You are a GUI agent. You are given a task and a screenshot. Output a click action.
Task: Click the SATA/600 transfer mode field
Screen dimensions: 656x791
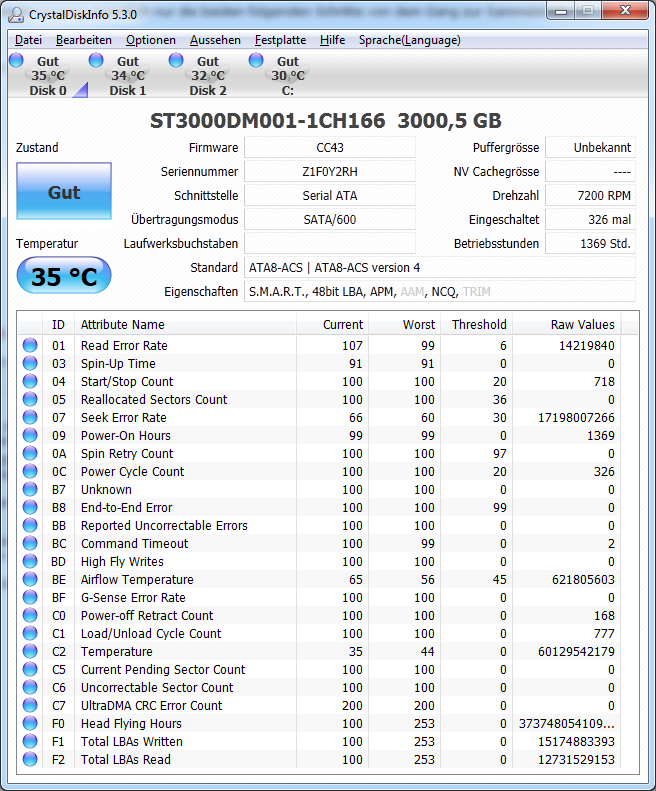pos(330,219)
